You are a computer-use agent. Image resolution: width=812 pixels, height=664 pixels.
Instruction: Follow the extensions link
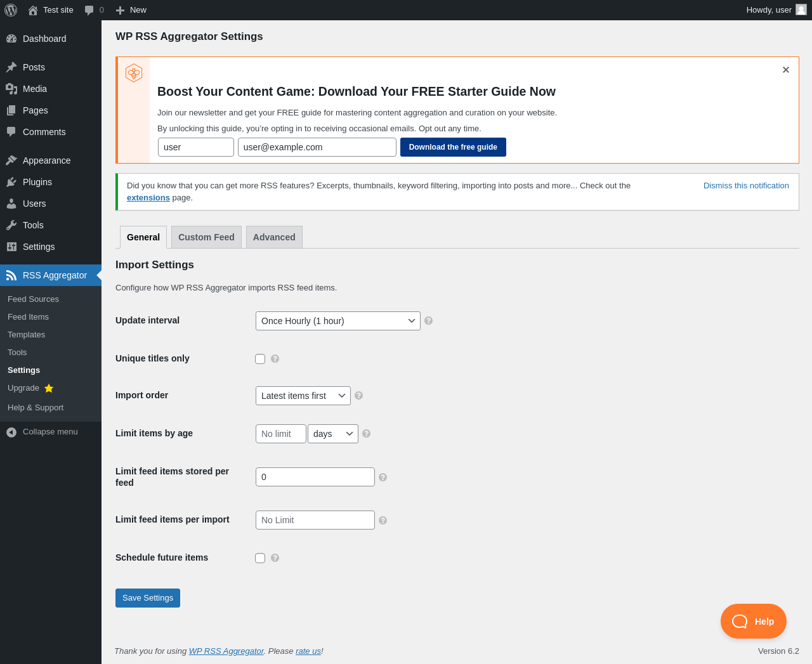pos(148,198)
